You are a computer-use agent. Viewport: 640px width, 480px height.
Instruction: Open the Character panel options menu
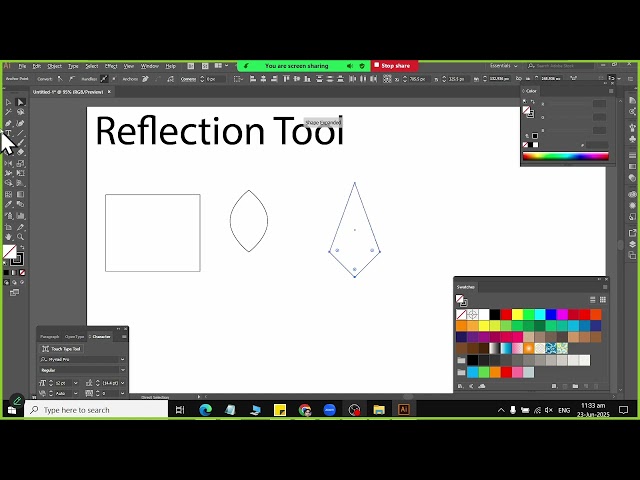(124, 337)
